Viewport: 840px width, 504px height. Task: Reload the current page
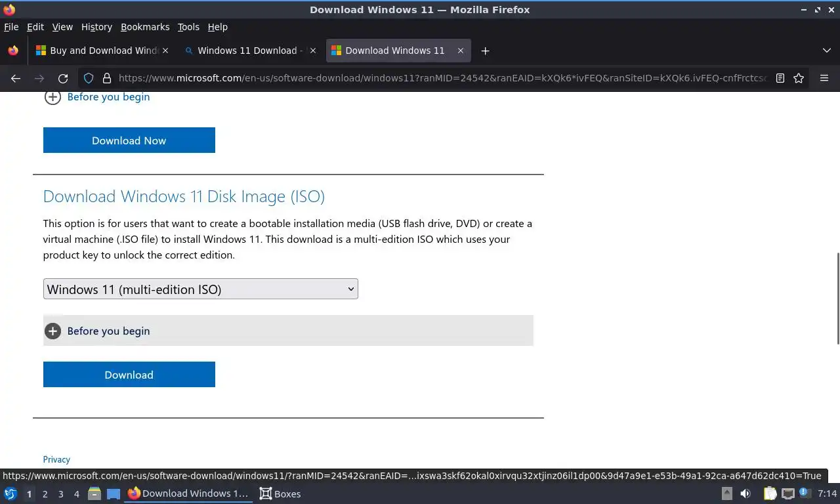63,78
